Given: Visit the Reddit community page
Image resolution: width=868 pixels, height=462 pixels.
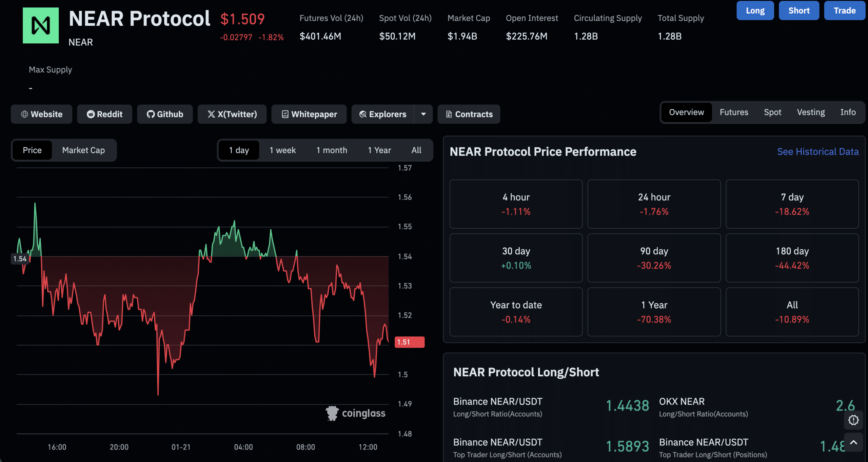Looking at the screenshot, I should (104, 114).
